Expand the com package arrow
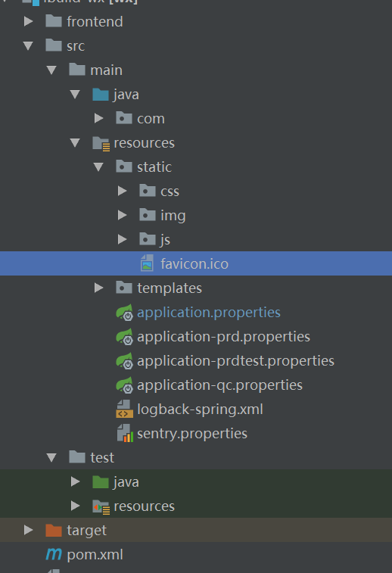 [x=98, y=118]
